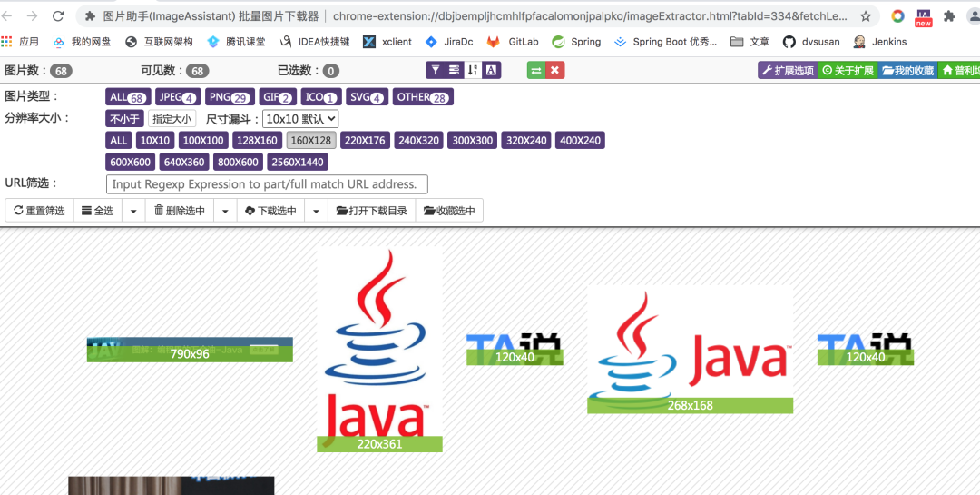Open the JiraDc bookmark
The width and height of the screenshot is (980, 495).
449,42
